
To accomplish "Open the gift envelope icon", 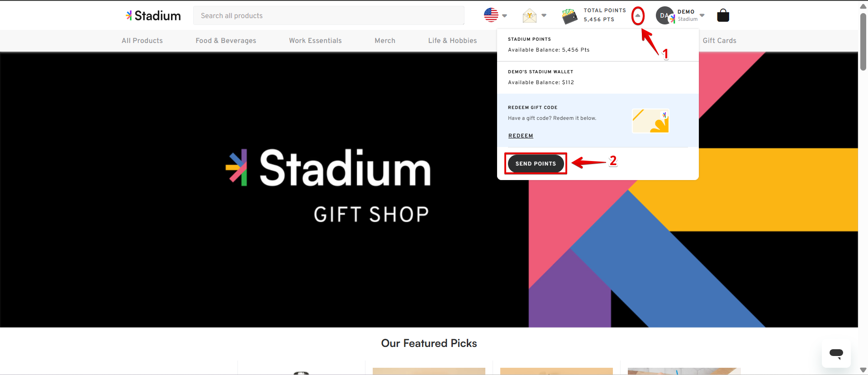I will (x=529, y=16).
